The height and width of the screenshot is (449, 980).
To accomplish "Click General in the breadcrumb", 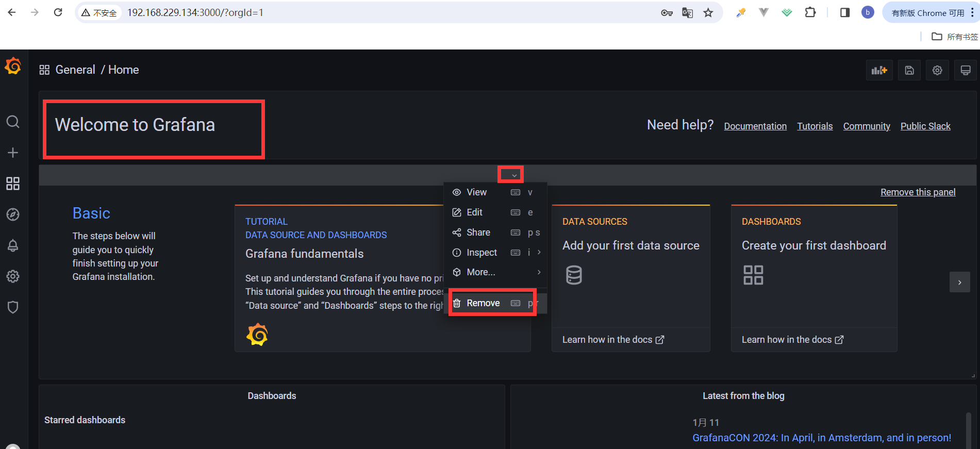I will [x=75, y=70].
